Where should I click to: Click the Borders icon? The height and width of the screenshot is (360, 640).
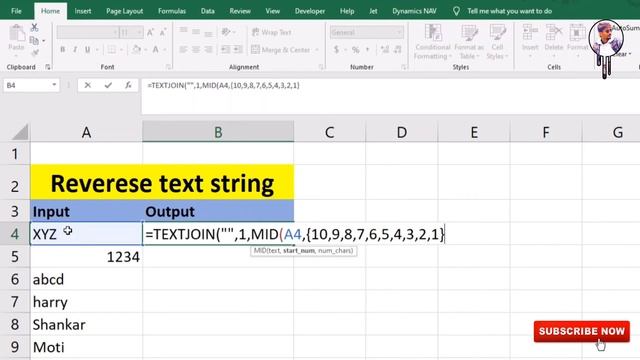pos(111,50)
